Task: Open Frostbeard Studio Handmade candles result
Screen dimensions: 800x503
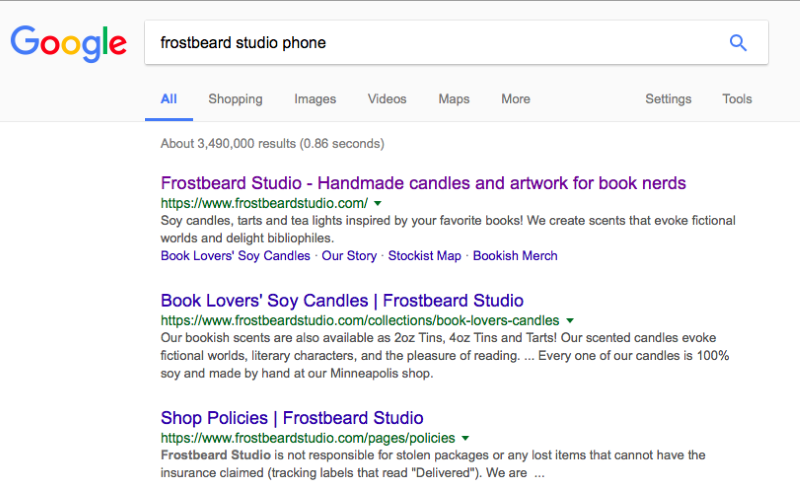Action: tap(423, 183)
